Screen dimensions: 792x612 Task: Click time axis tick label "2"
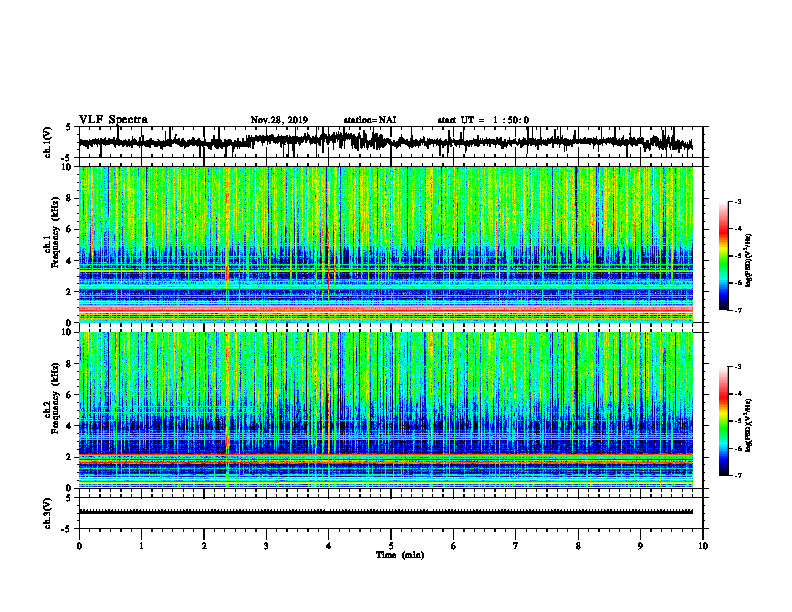tap(204, 546)
